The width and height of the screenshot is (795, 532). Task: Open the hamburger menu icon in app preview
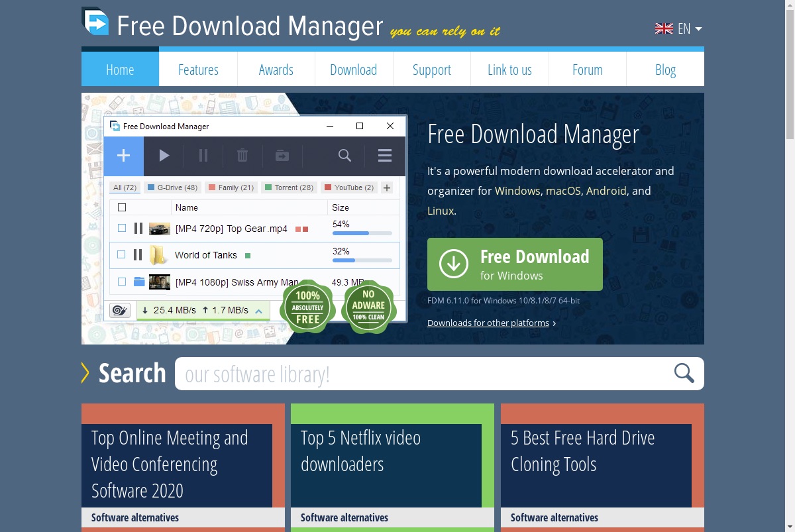pos(385,156)
